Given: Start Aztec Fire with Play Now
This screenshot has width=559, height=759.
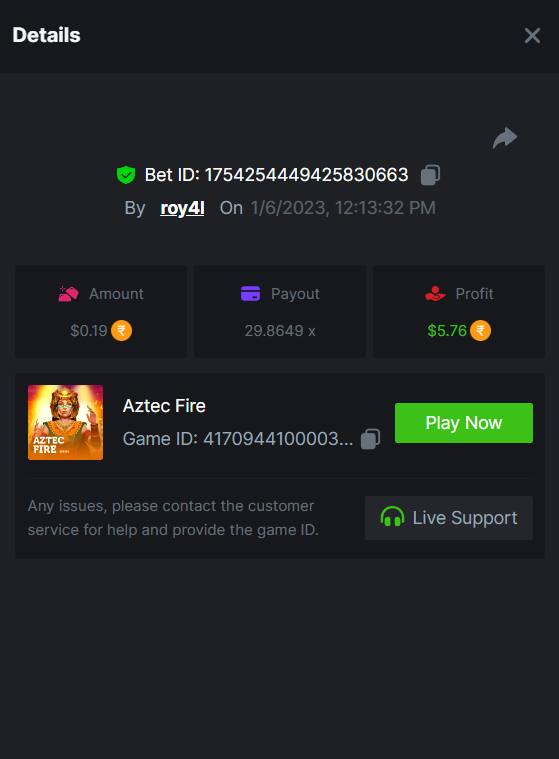Looking at the screenshot, I should pyautogui.click(x=464, y=423).
